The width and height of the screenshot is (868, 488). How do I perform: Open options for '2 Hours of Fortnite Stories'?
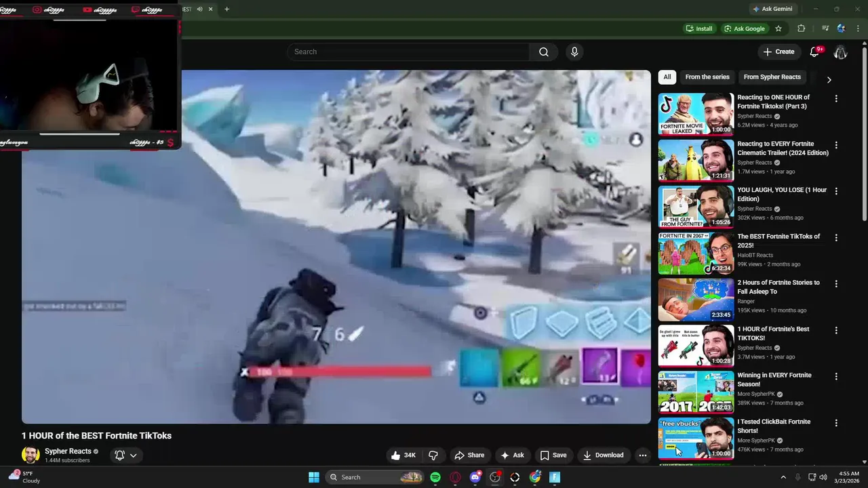[x=836, y=284]
